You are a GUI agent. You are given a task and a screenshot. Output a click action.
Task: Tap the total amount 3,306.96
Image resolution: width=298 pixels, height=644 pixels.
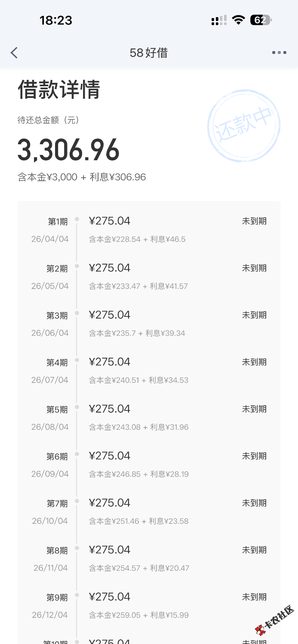coord(68,150)
